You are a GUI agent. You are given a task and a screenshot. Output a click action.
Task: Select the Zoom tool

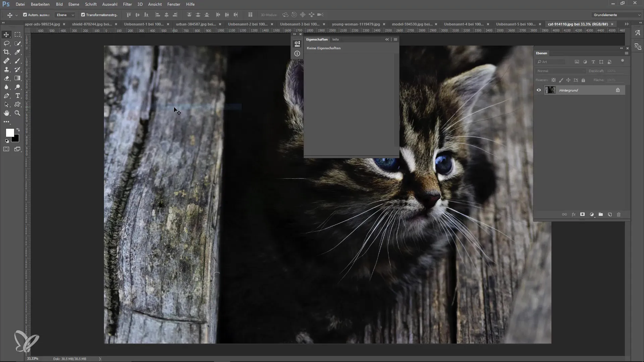17,113
